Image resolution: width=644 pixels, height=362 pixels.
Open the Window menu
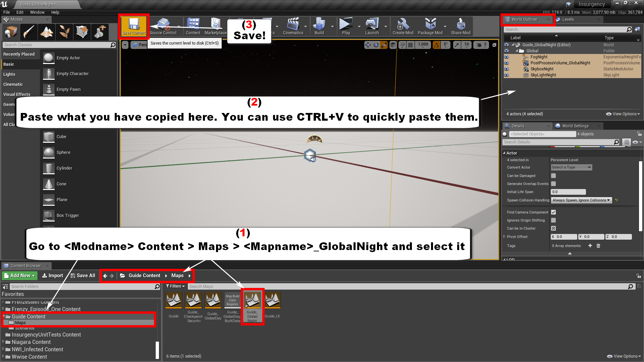37,12
